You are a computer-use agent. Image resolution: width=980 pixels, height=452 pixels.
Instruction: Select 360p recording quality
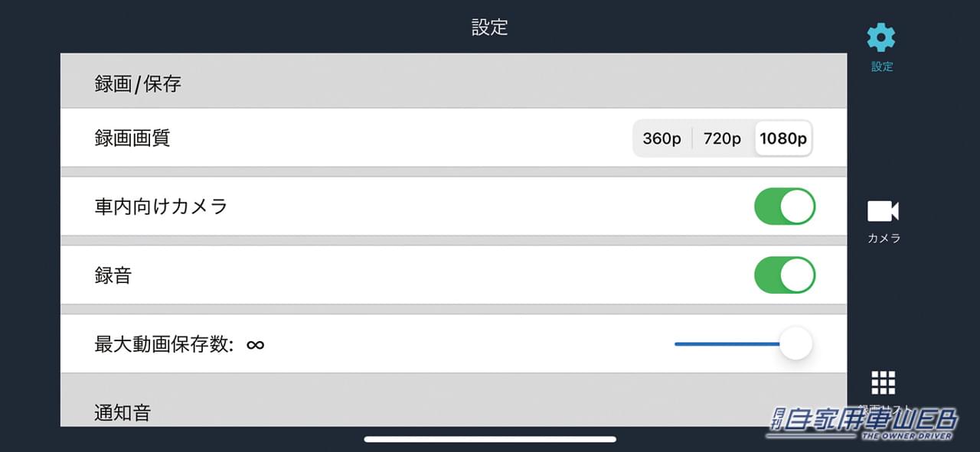(x=661, y=138)
